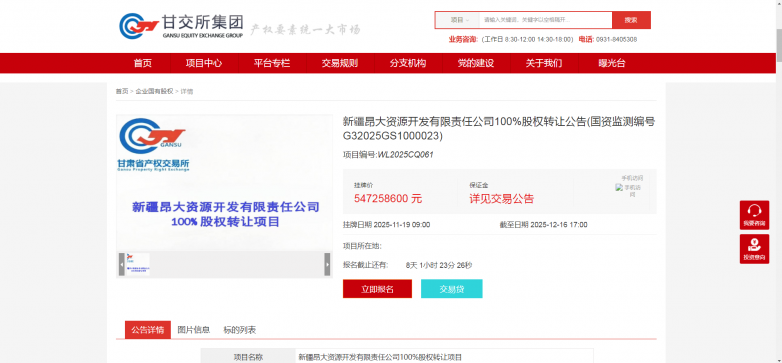Click the left arrow of thumbnail carousel

click(122, 264)
